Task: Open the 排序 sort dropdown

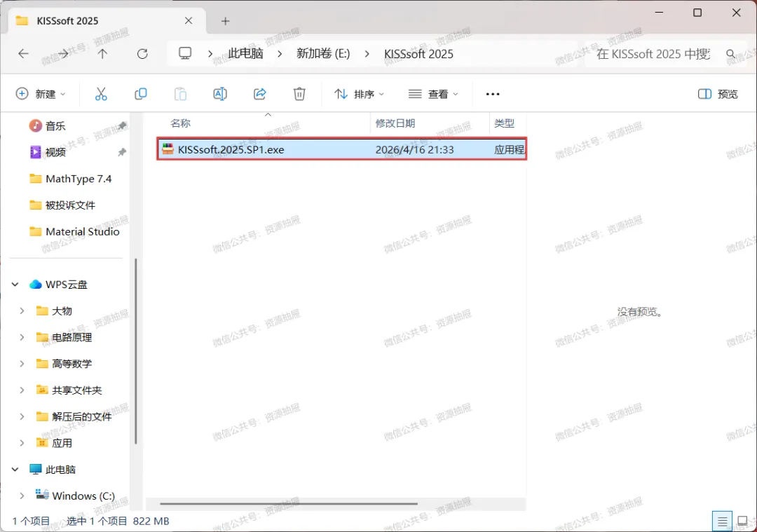Action: 359,94
